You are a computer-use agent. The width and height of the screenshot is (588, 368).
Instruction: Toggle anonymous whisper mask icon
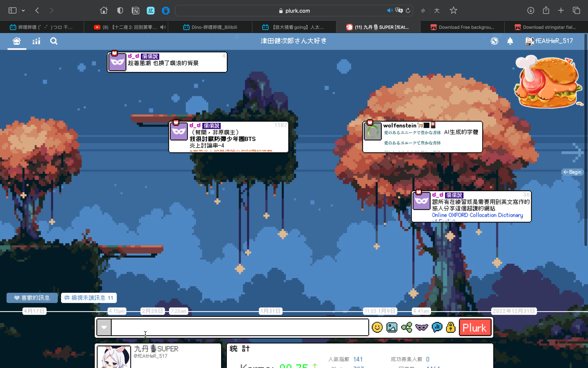click(x=421, y=327)
